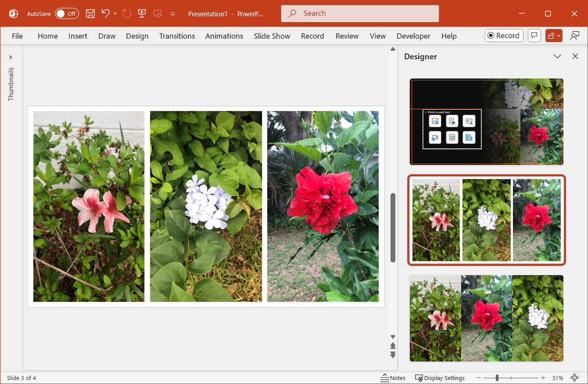Open the Comments pane icon
This screenshot has width=588, height=384.
pyautogui.click(x=534, y=36)
